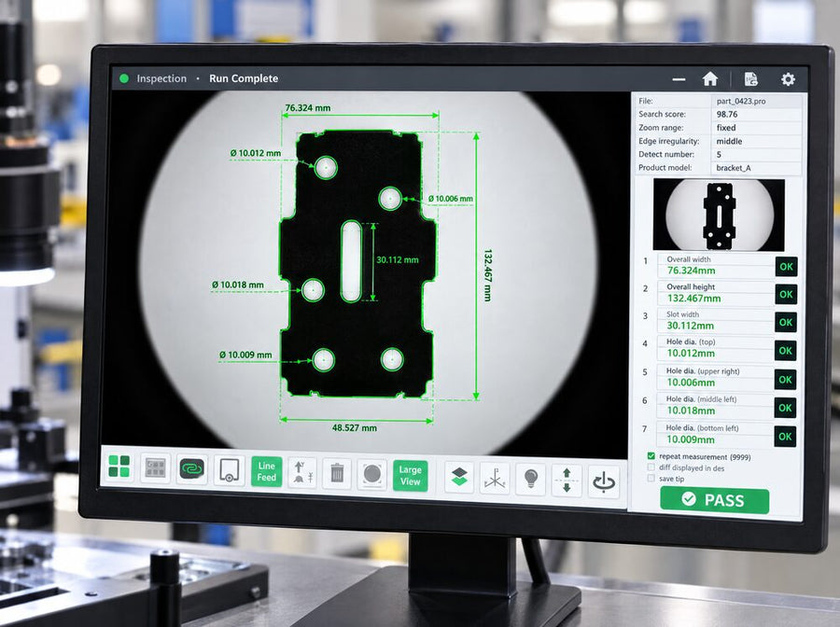Click the 3-axis coordinate system icon

click(495, 478)
